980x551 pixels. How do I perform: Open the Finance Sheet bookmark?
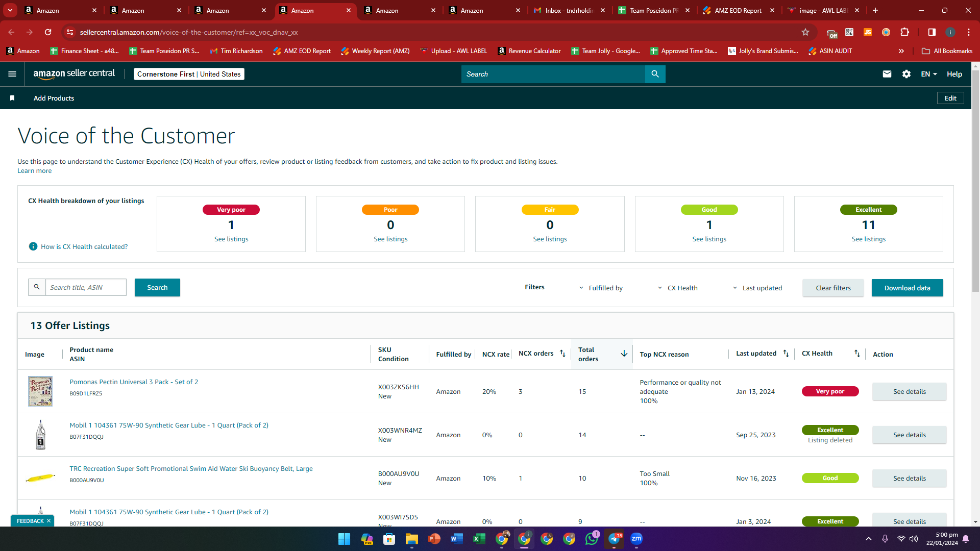coord(85,51)
